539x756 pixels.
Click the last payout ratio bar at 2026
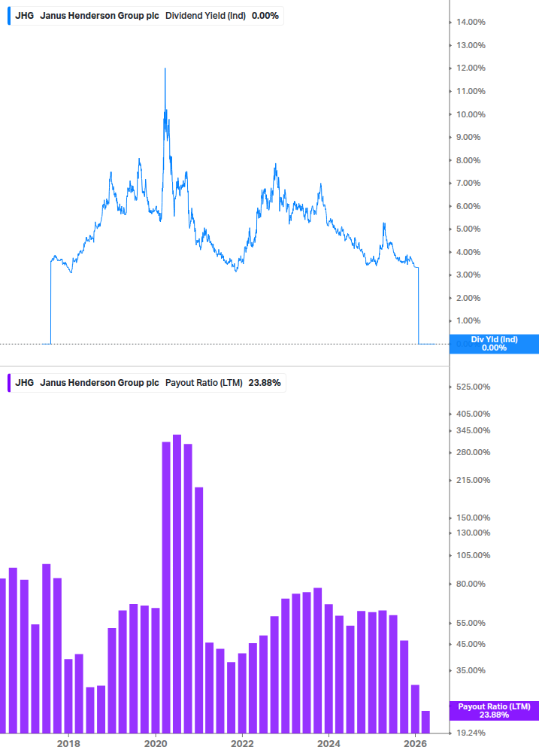tap(425, 722)
